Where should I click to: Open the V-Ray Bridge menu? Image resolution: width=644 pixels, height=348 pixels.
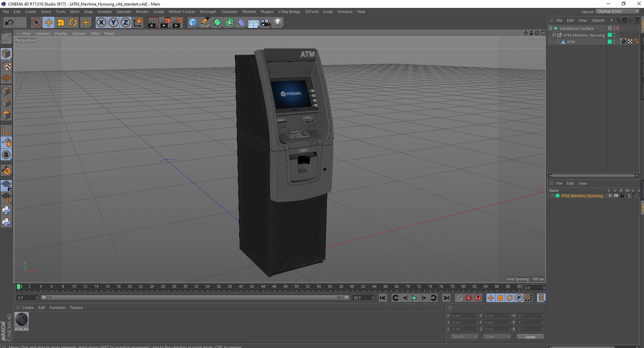pyautogui.click(x=289, y=11)
